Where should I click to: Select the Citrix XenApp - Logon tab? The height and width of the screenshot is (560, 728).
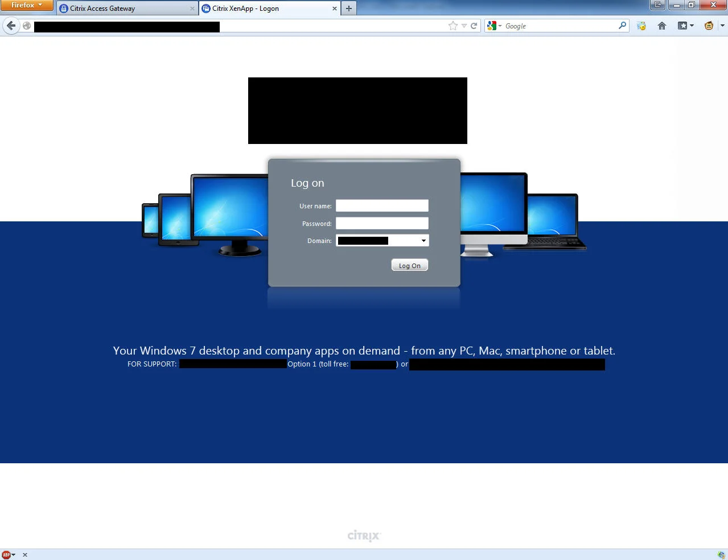pyautogui.click(x=270, y=9)
